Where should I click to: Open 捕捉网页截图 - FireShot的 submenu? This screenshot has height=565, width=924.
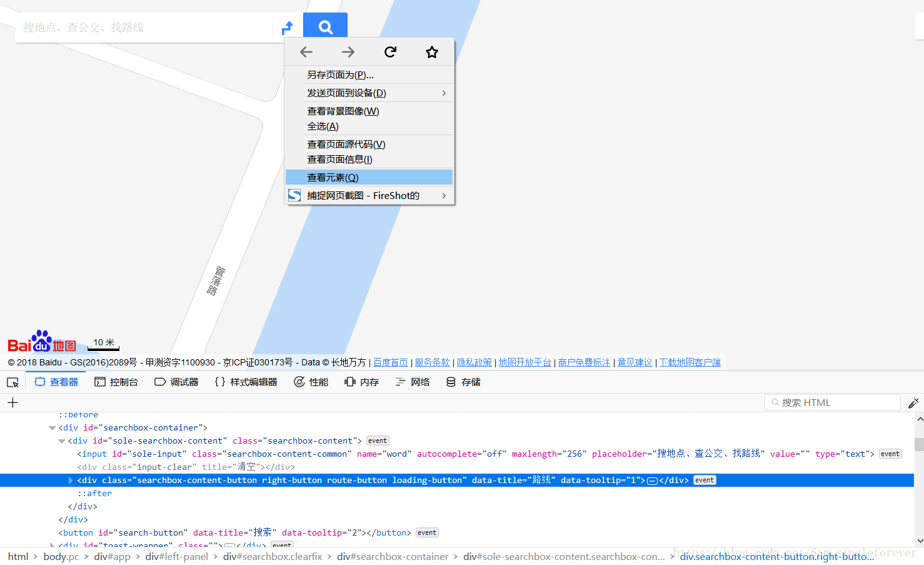point(369,195)
